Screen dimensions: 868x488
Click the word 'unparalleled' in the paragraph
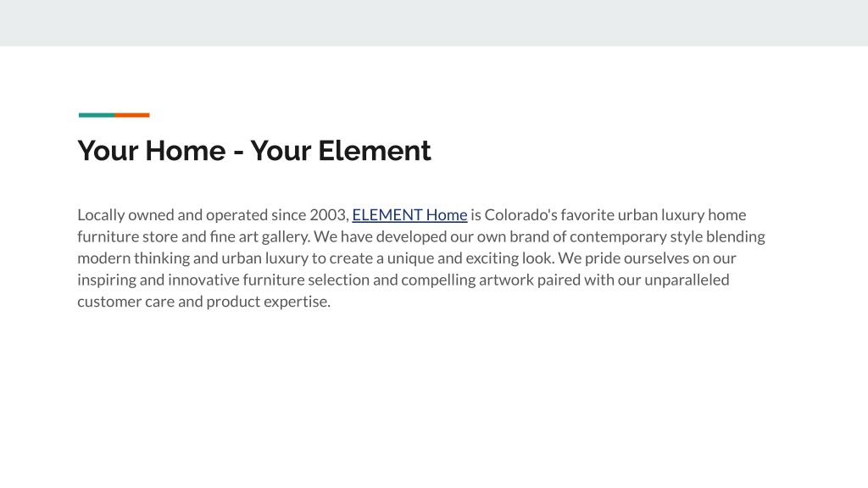[687, 280]
